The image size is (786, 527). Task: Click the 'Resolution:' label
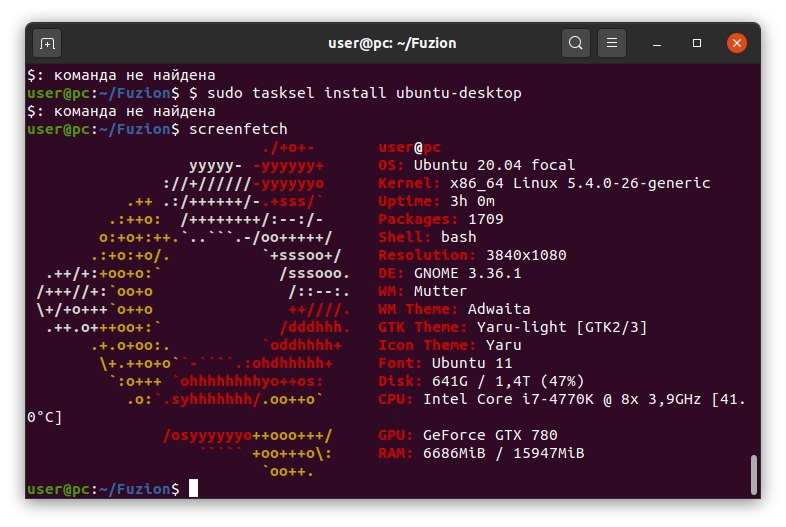427,255
